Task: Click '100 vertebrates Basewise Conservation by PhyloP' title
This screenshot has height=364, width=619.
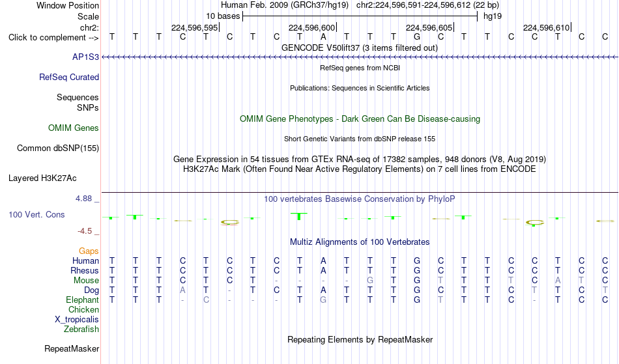Action: click(360, 199)
